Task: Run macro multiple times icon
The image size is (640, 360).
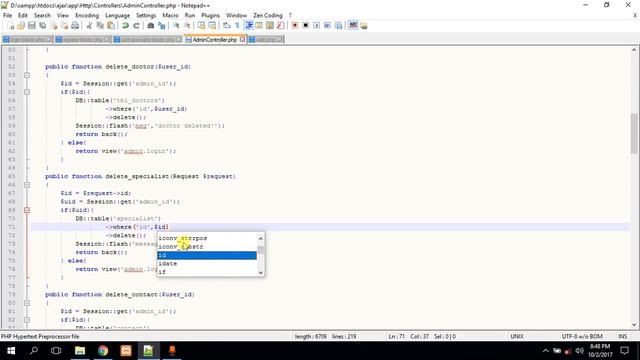Action: [x=327, y=26]
